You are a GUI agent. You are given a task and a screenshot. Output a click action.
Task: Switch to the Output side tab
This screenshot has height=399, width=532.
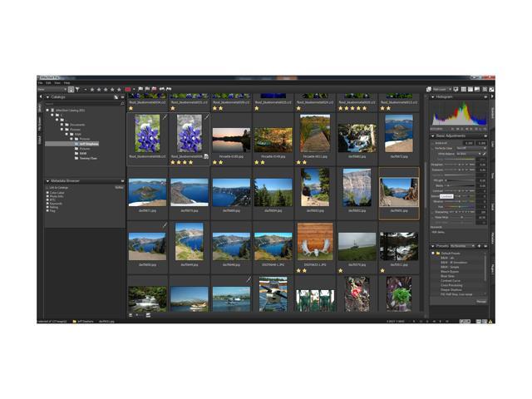(x=39, y=140)
